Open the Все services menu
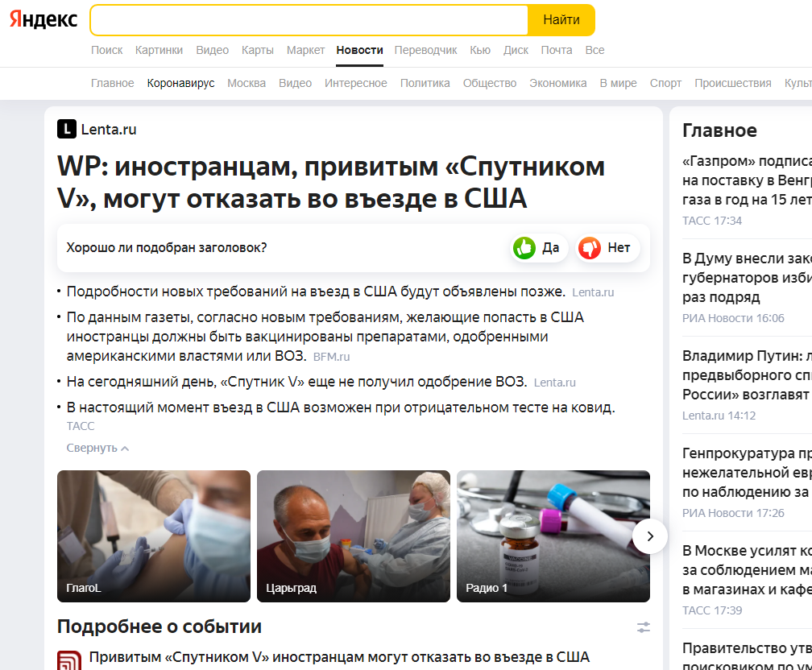The width and height of the screenshot is (812, 670). coord(594,50)
